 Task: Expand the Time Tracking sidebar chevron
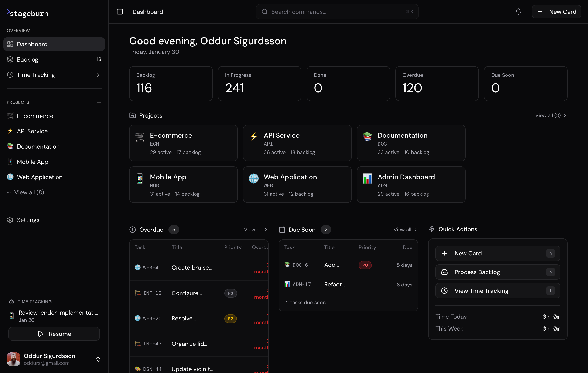pos(98,75)
